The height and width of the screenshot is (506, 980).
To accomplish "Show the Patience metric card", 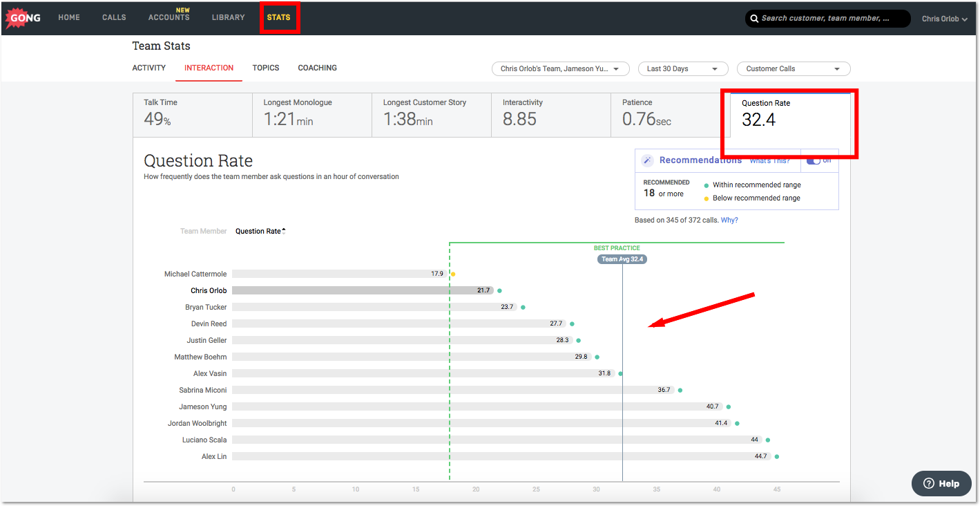I will pos(671,115).
